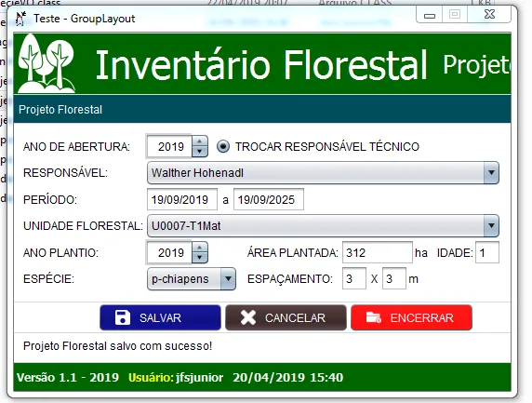Screen dimensions: 532x403
Task: Click the X icon on CANCELAR button
Action: point(248,317)
